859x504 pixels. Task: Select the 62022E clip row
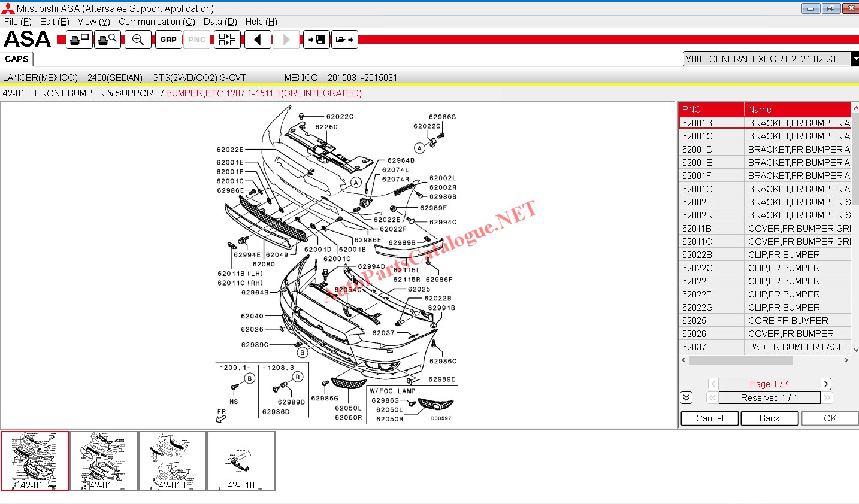(765, 281)
